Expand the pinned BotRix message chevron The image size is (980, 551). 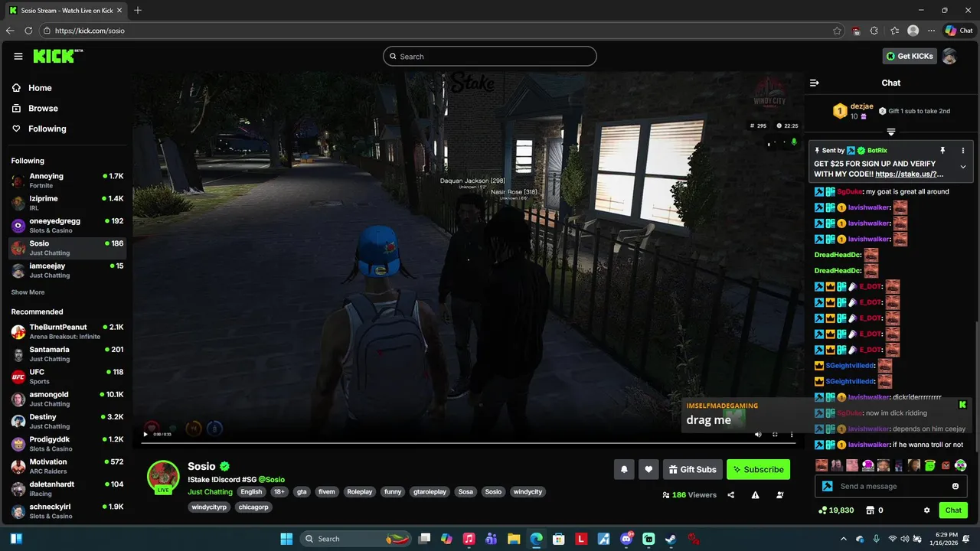pos(963,167)
